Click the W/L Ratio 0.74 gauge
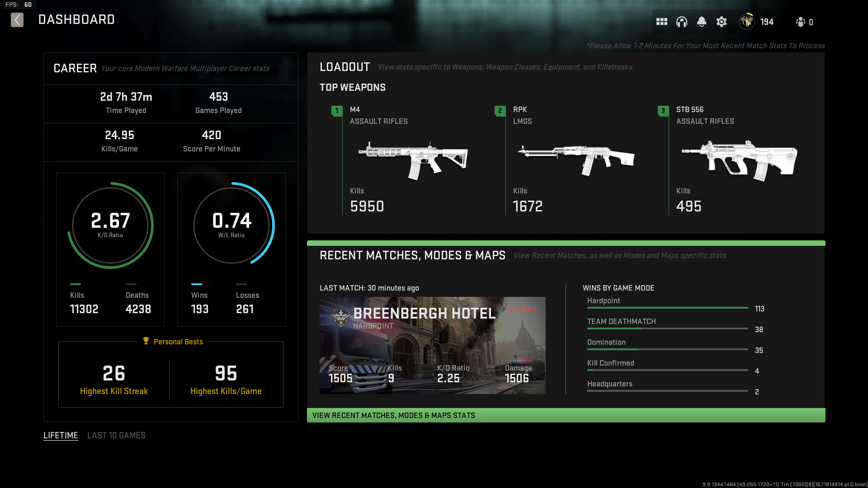 point(231,225)
